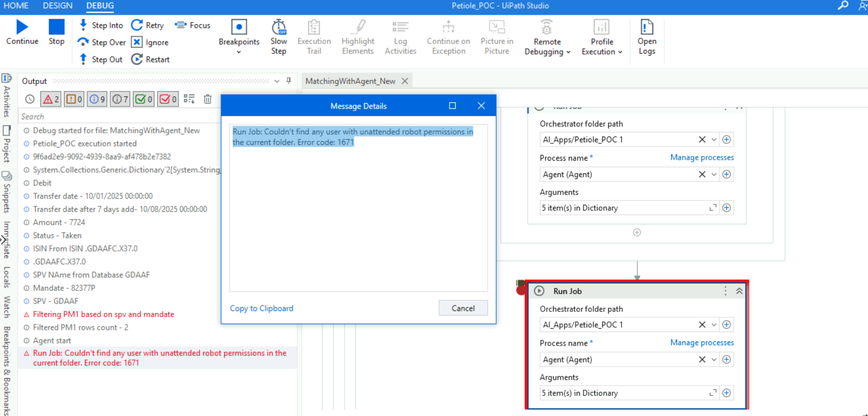Open the Breakpoints dropdown arrow
This screenshot has width=868, height=416.
[239, 52]
